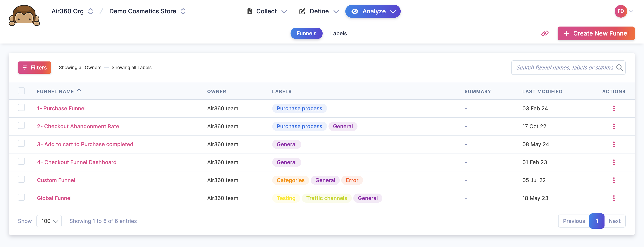644x247 pixels.
Task: Click the search magnifier icon
Action: pyautogui.click(x=619, y=68)
